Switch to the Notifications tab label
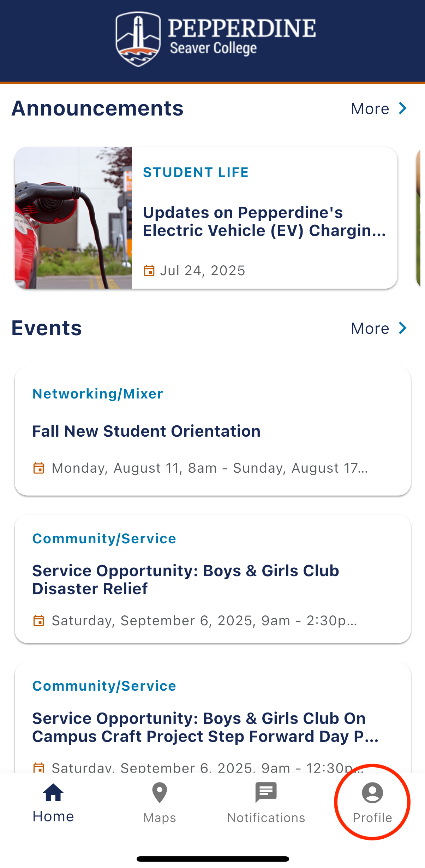The width and height of the screenshot is (425, 868). pyautogui.click(x=266, y=818)
